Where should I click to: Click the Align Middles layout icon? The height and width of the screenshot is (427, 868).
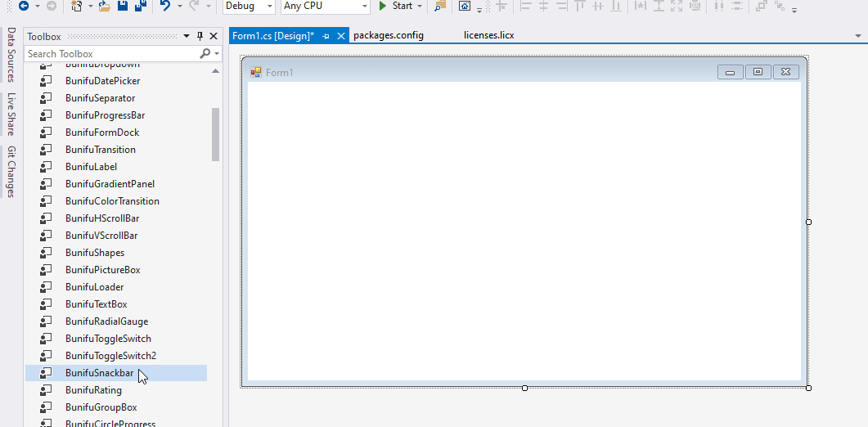pyautogui.click(x=597, y=6)
